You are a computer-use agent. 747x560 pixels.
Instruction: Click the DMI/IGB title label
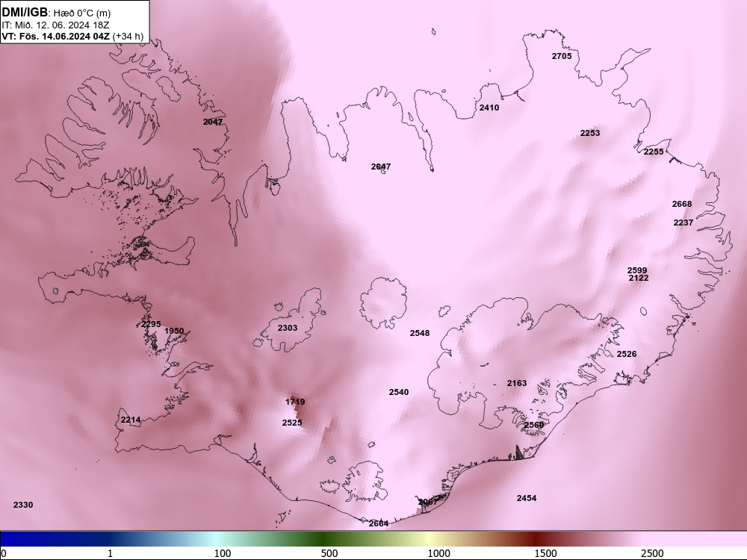[25, 12]
